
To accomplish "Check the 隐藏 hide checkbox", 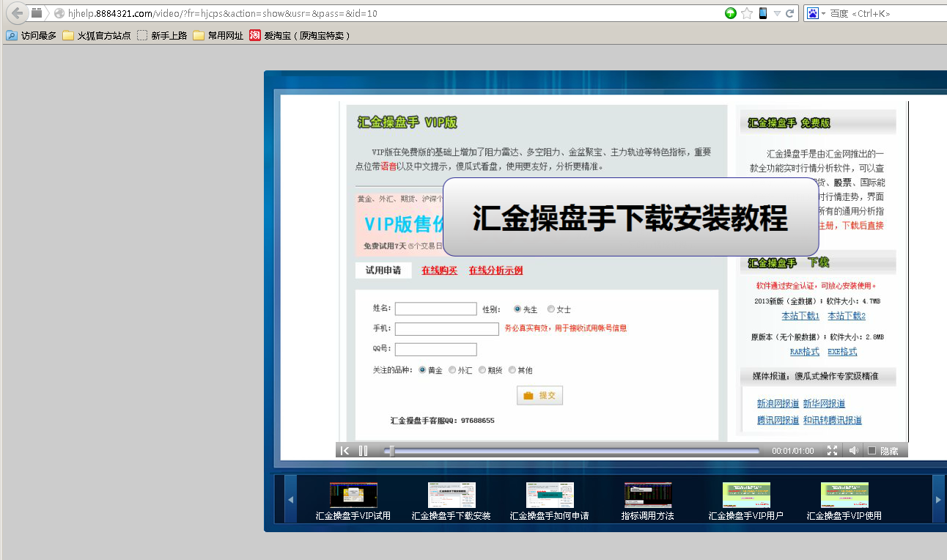I will click(872, 451).
